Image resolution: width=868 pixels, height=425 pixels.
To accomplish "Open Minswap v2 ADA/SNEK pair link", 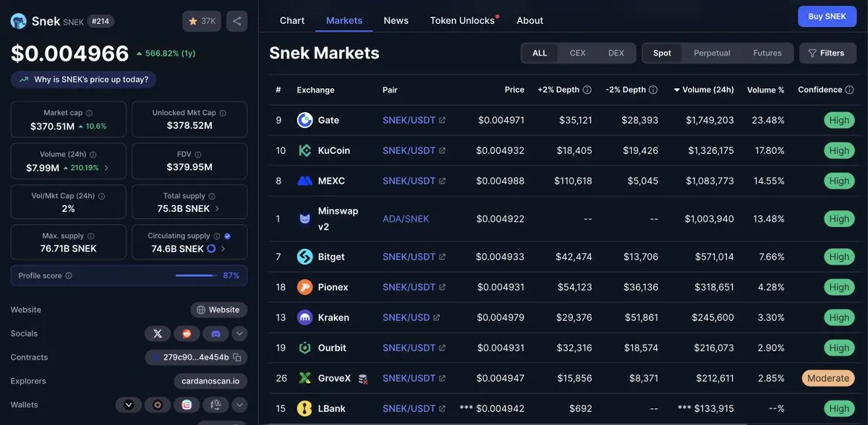I will click(x=406, y=218).
